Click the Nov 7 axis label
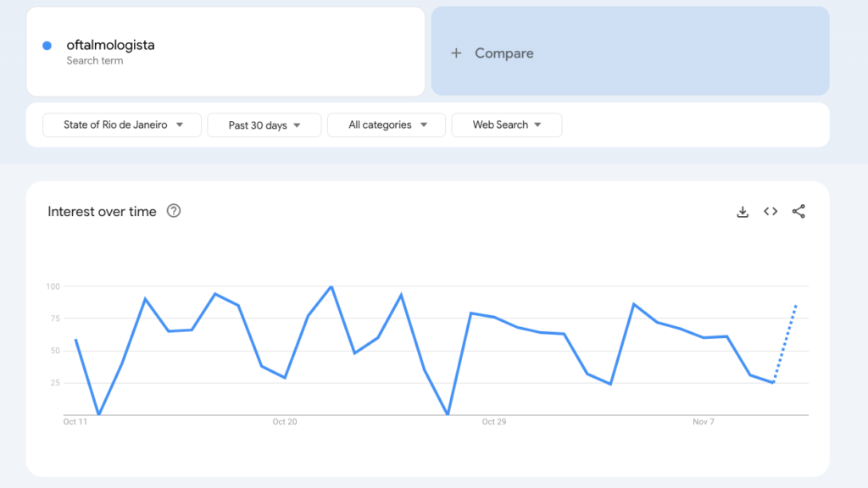868x488 pixels. pyautogui.click(x=704, y=422)
